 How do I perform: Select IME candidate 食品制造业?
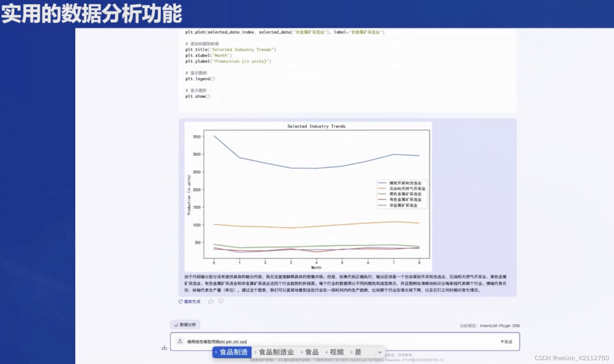tap(275, 352)
